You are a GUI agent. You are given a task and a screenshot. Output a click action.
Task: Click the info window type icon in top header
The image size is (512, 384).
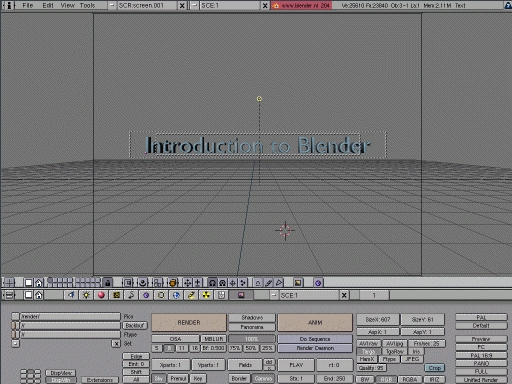[9, 5]
